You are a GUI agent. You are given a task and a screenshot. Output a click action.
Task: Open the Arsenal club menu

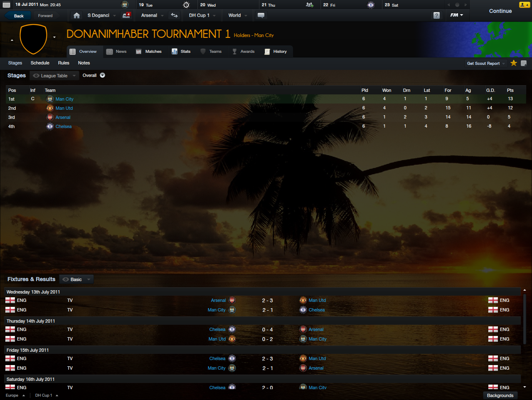tap(152, 15)
